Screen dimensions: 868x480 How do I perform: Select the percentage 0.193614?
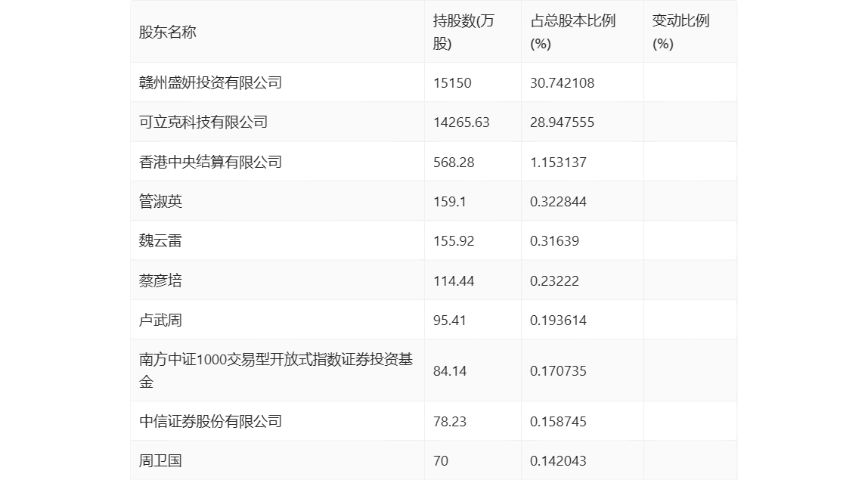click(x=558, y=320)
